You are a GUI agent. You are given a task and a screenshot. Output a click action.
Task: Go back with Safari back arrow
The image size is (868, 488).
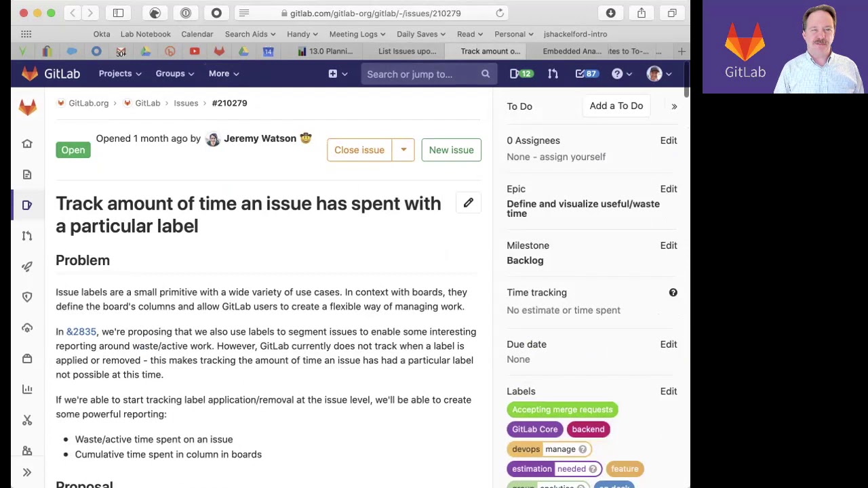pos(73,13)
